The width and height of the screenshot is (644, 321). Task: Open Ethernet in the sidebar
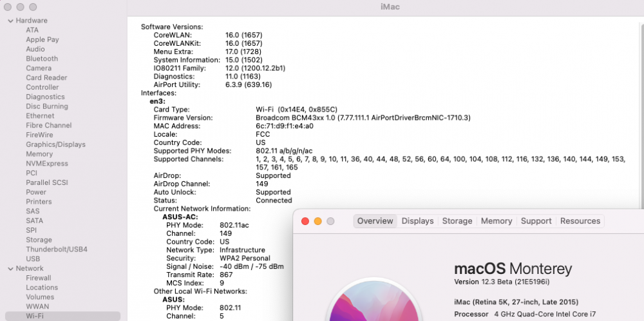tap(40, 115)
